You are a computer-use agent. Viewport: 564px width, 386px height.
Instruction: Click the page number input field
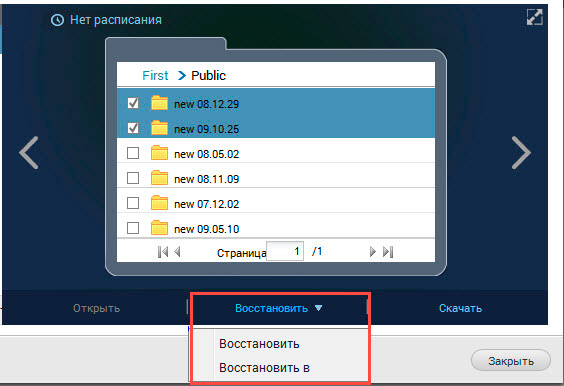pos(285,251)
